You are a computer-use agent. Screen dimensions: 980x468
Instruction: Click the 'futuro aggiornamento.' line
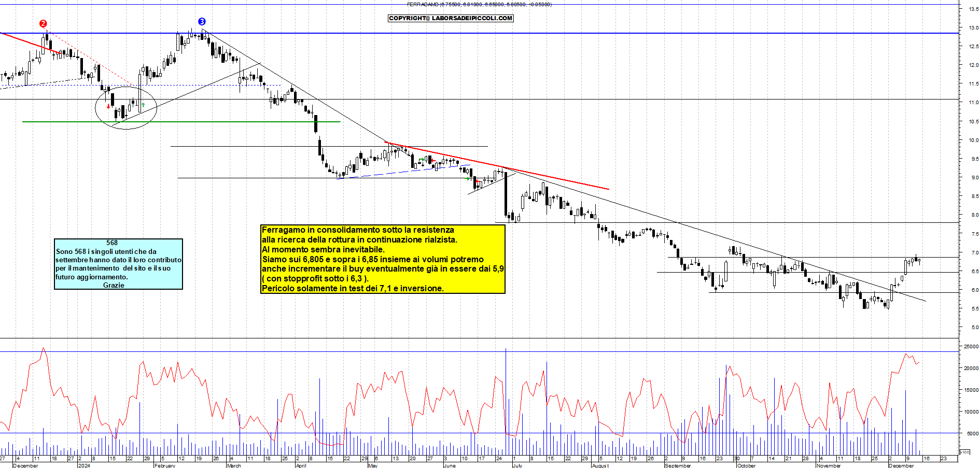92,277
